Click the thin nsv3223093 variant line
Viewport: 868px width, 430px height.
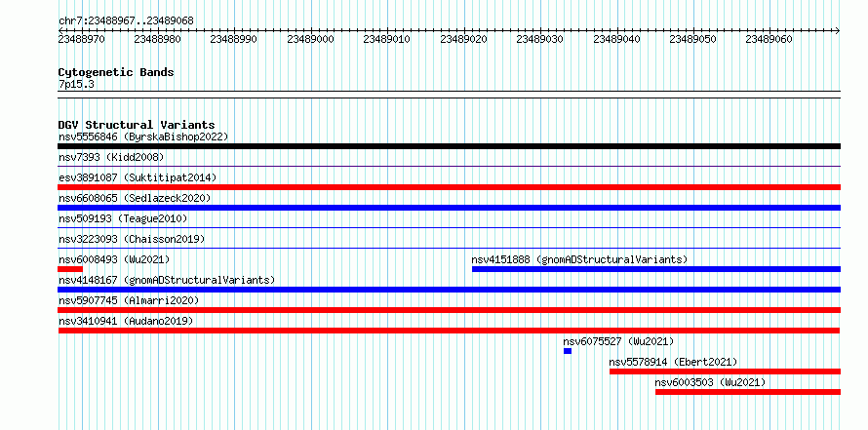pos(449,248)
